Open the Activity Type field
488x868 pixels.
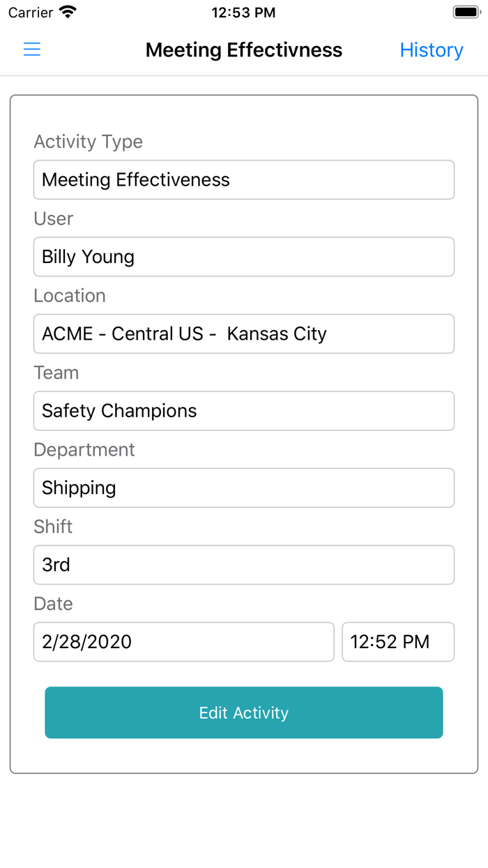click(x=243, y=179)
